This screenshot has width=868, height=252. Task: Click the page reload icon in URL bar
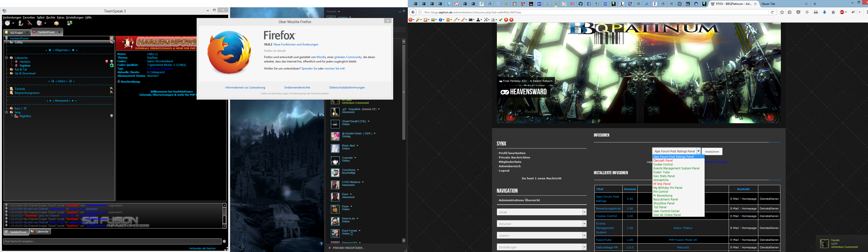[772, 12]
